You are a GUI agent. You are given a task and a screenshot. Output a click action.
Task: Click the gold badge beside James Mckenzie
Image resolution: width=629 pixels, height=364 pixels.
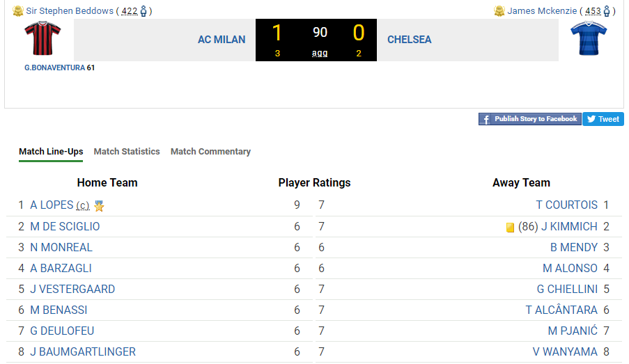pyautogui.click(x=499, y=11)
